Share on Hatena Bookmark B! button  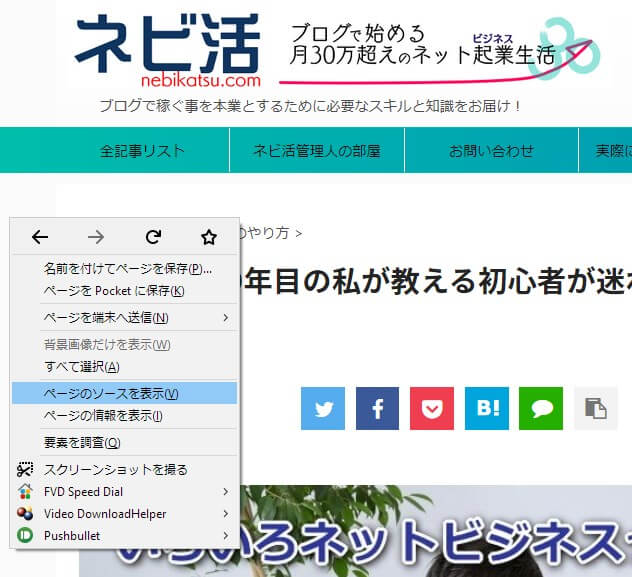click(x=486, y=408)
